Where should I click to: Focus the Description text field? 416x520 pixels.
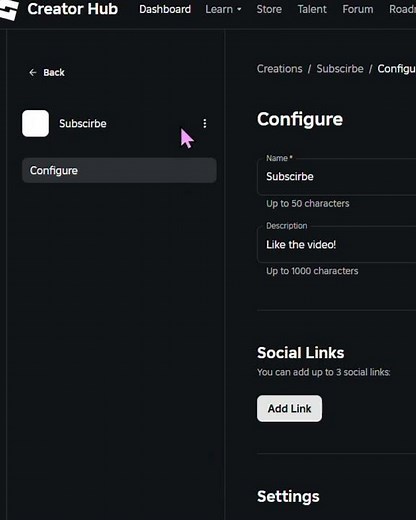337,245
